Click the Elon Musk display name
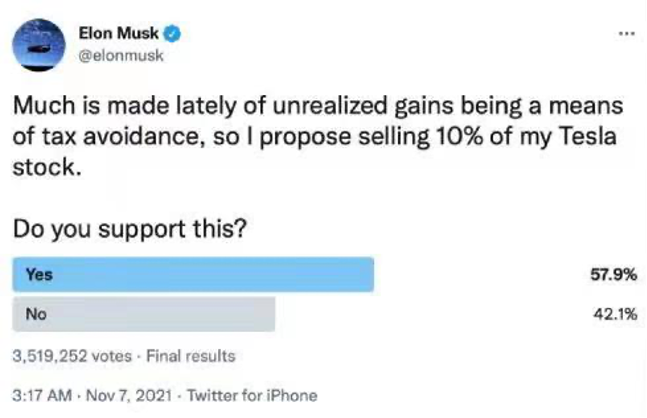647x418 pixels. click(120, 35)
